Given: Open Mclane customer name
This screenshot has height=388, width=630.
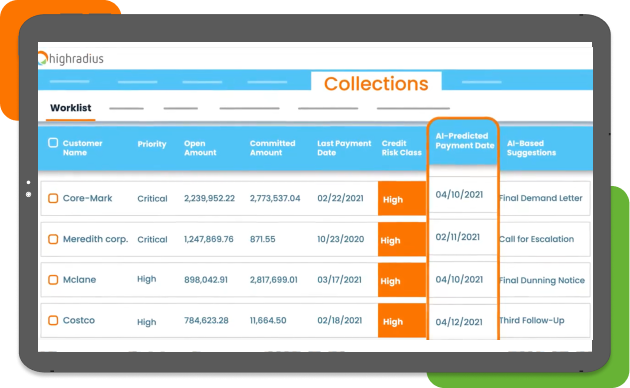Looking at the screenshot, I should [x=80, y=280].
